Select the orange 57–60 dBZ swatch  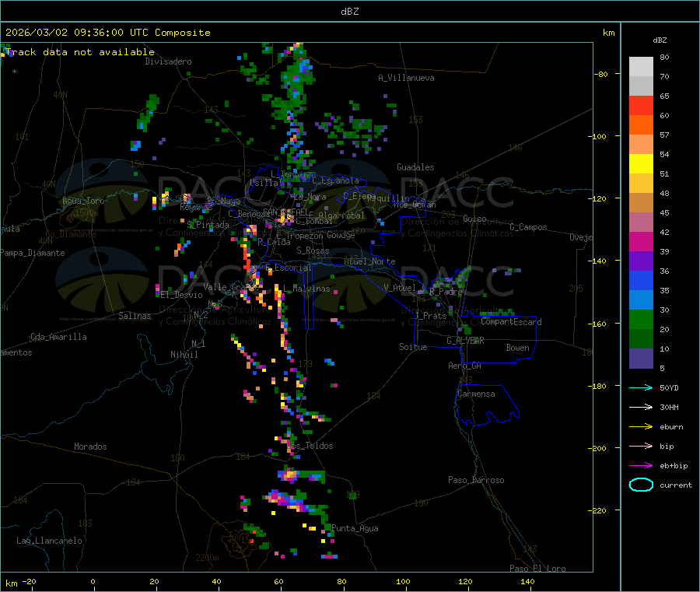[x=641, y=125]
